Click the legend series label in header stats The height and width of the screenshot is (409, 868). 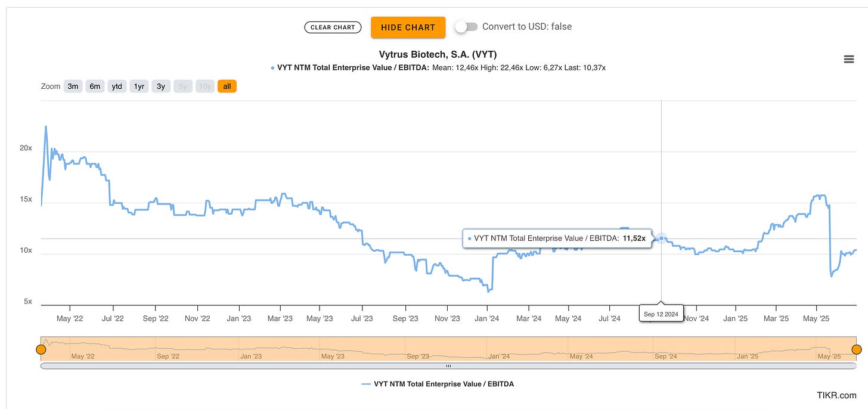(353, 67)
